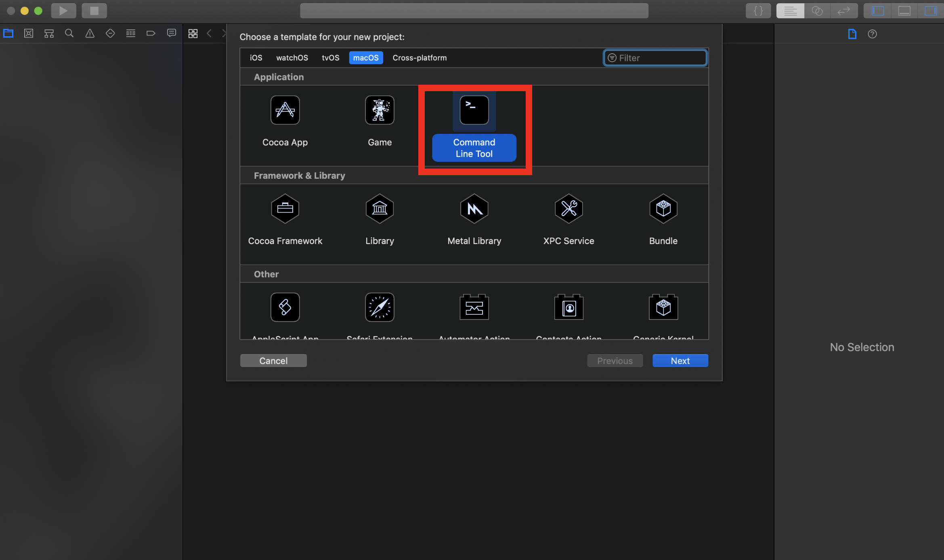Screen dimensions: 944x560
Task: Toggle the Navigator panel visibility
Action: click(877, 11)
